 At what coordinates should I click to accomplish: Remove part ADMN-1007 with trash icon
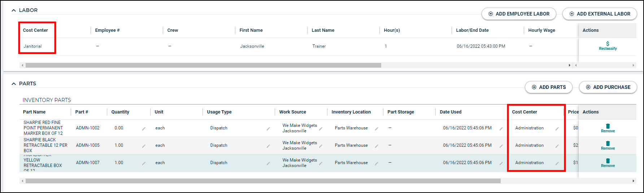pyautogui.click(x=608, y=163)
